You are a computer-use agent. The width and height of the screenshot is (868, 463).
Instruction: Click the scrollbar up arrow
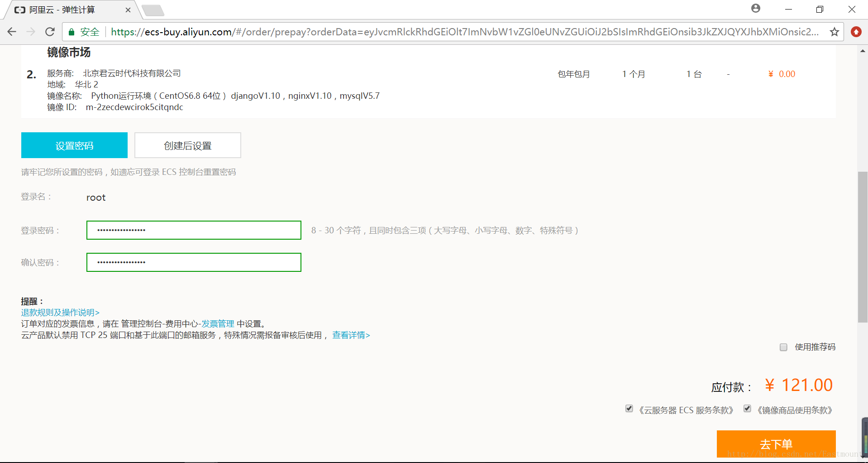pyautogui.click(x=863, y=51)
